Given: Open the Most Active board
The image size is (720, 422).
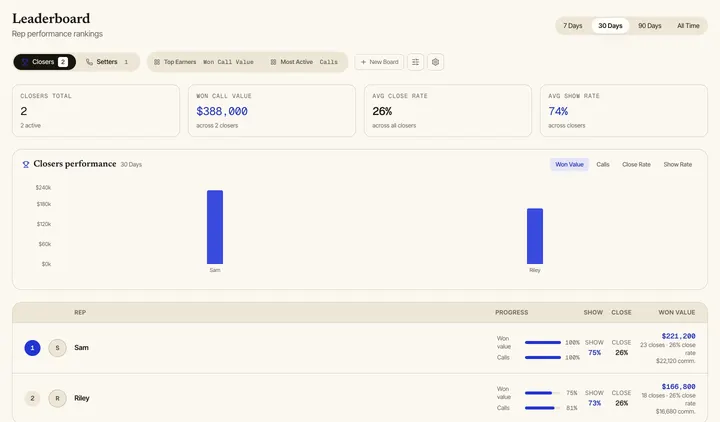Looking at the screenshot, I should point(304,62).
